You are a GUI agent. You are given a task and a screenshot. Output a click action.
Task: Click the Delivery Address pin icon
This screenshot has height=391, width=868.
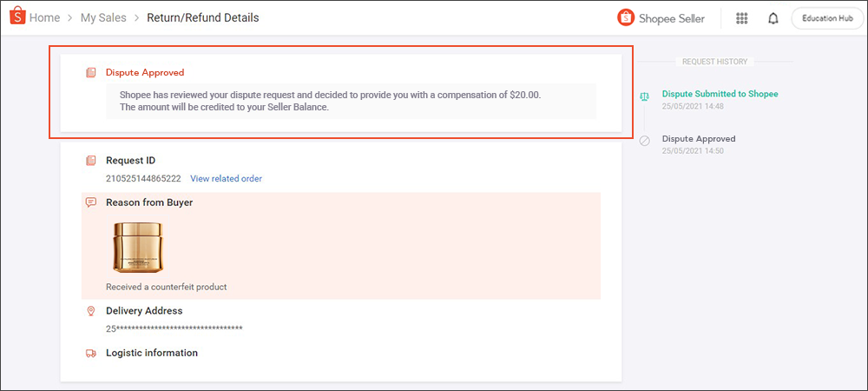pyautogui.click(x=90, y=311)
